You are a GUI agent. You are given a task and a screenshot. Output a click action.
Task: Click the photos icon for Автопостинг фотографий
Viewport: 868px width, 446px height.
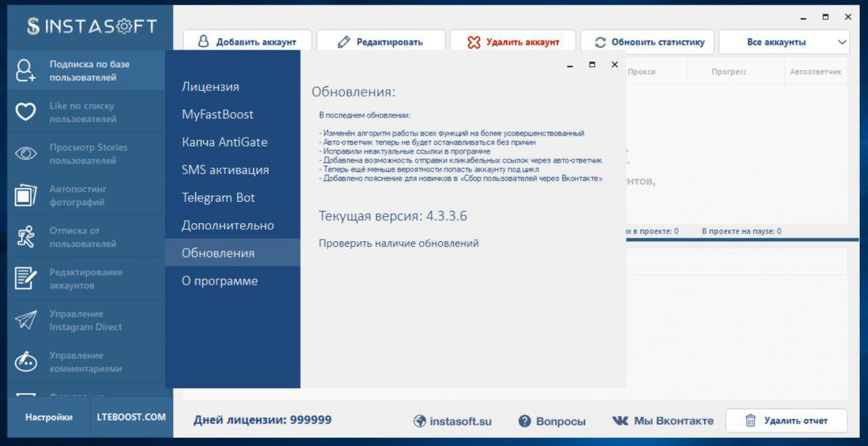tap(26, 195)
